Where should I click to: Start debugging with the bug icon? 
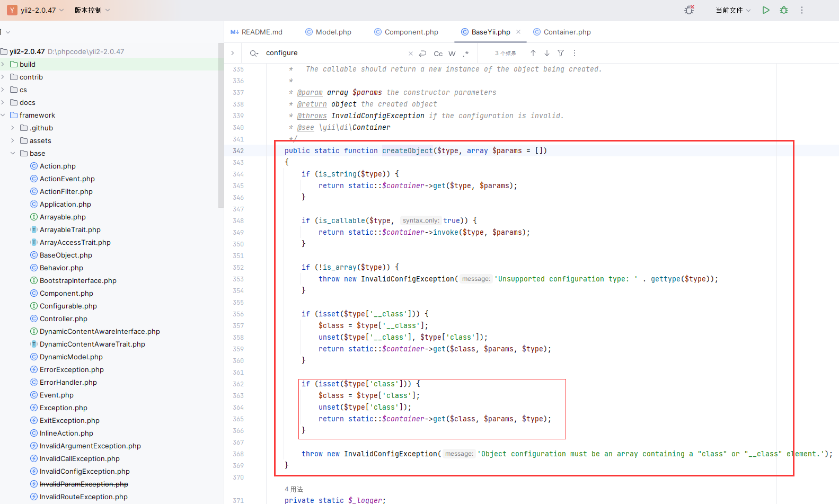coord(784,10)
